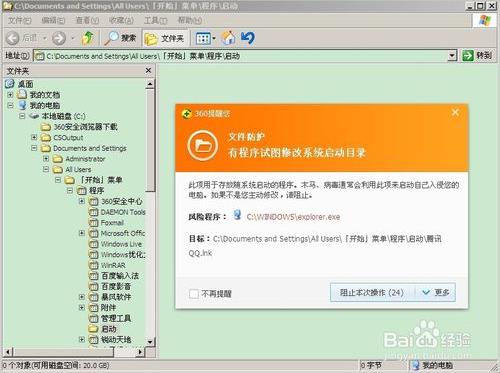This screenshot has height=373, width=500.
Task: Close the Folders side panel
Action: tap(148, 70)
